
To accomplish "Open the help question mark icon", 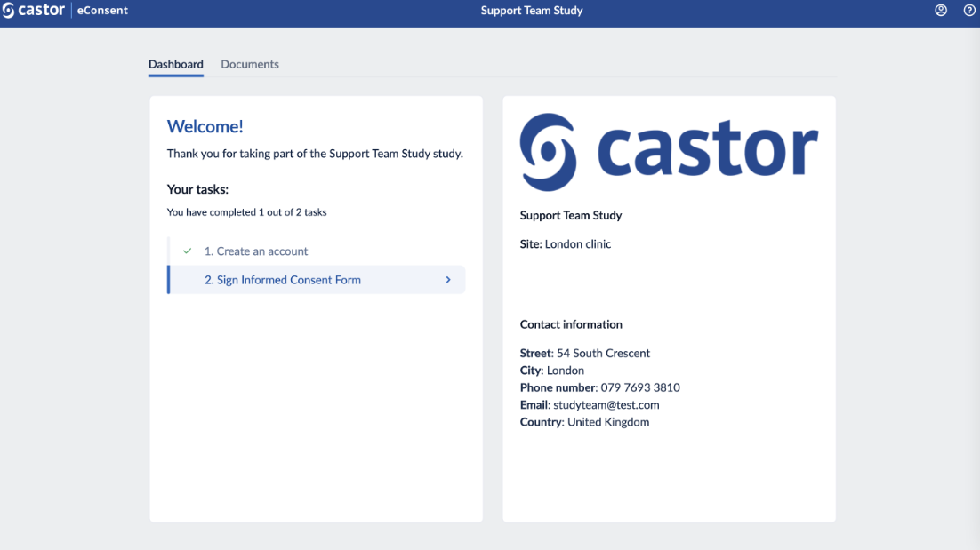I will [969, 10].
